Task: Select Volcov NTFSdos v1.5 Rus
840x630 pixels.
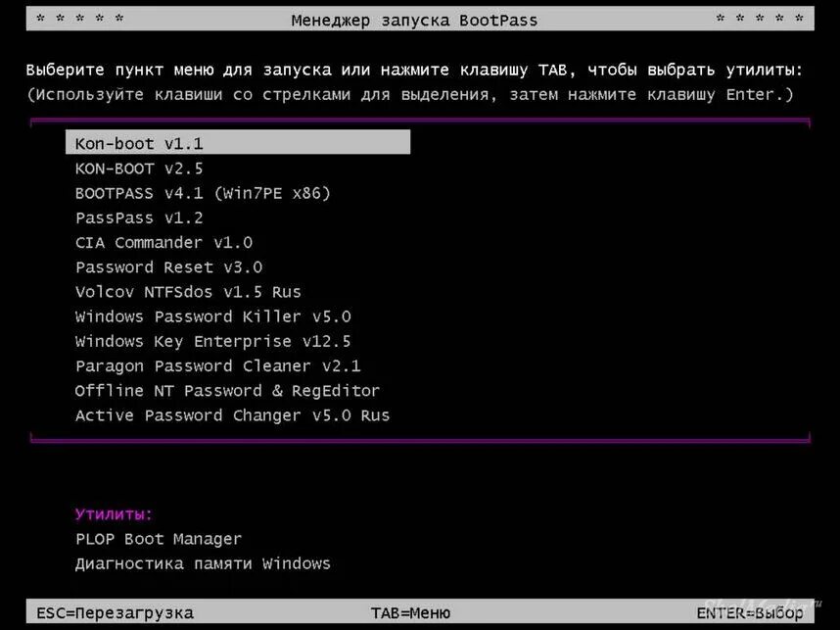Action: coord(188,292)
